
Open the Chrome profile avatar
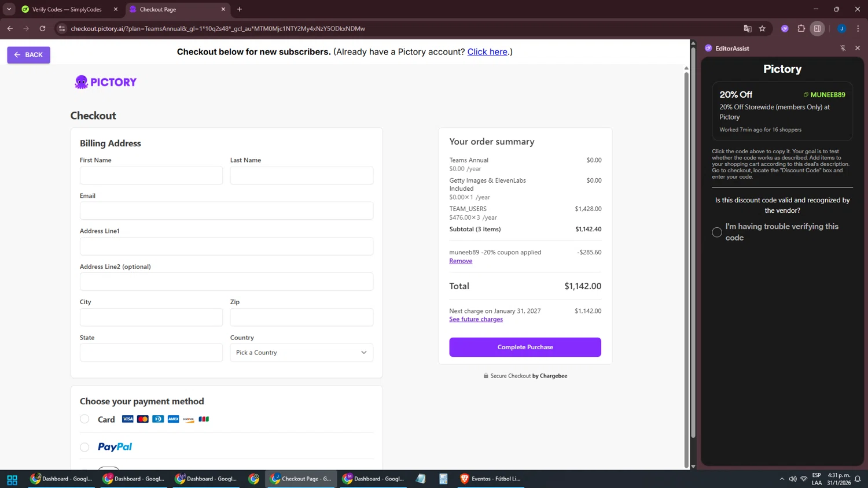(841, 28)
